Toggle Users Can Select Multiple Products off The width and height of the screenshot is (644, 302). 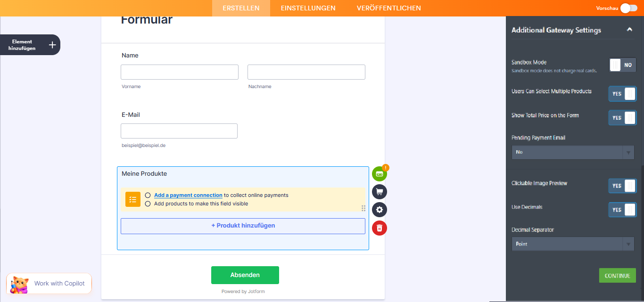click(622, 94)
